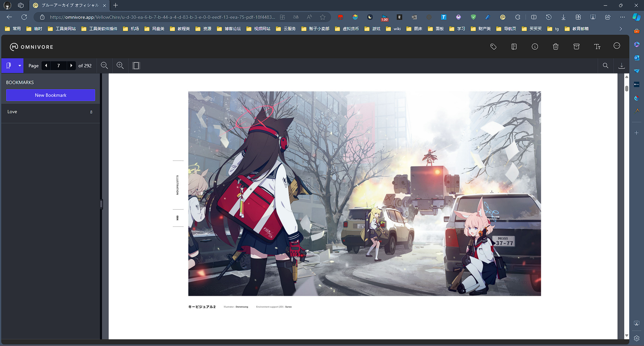
Task: Expand the sidebar view dropdown arrow
Action: [20, 66]
